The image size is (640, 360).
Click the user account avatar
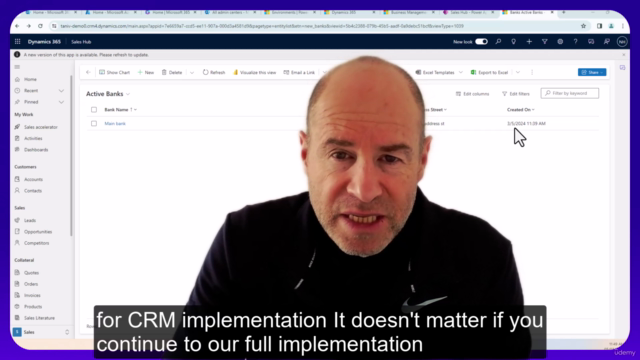622,42
